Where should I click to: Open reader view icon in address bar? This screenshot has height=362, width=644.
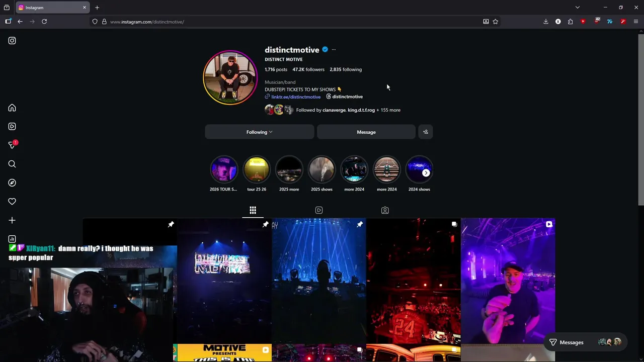point(486,22)
